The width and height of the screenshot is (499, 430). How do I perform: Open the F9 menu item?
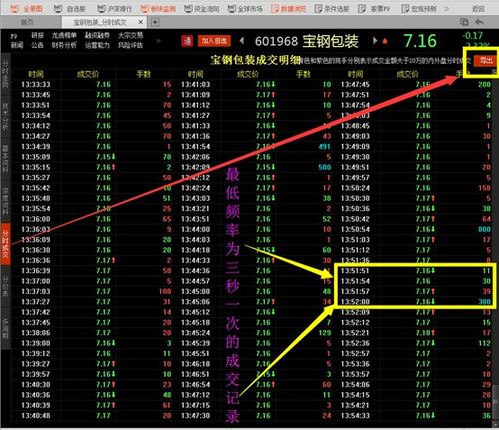(x=14, y=36)
